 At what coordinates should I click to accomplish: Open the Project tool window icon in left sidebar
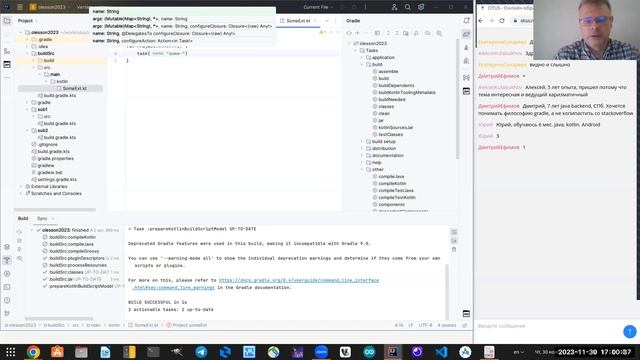[x=7, y=21]
